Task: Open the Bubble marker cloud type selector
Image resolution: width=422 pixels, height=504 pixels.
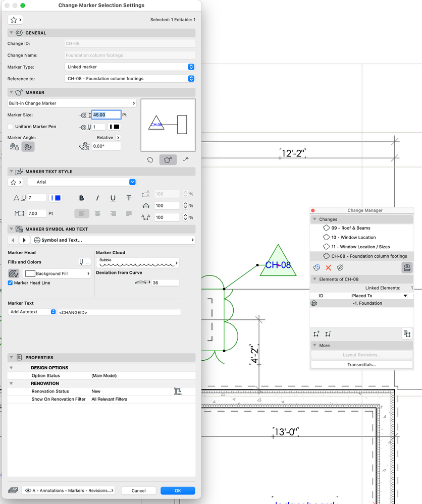Action: (138, 263)
